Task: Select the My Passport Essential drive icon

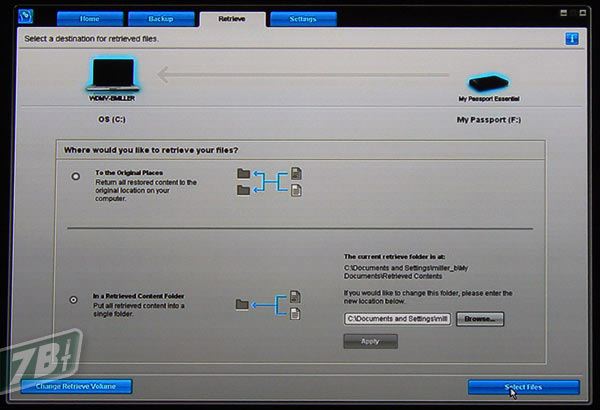Action: 489,82
